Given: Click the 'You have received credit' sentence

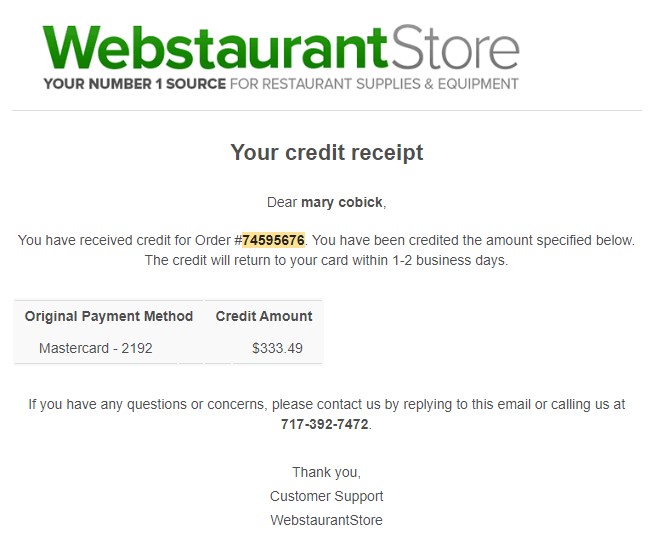Looking at the screenshot, I should point(327,240).
